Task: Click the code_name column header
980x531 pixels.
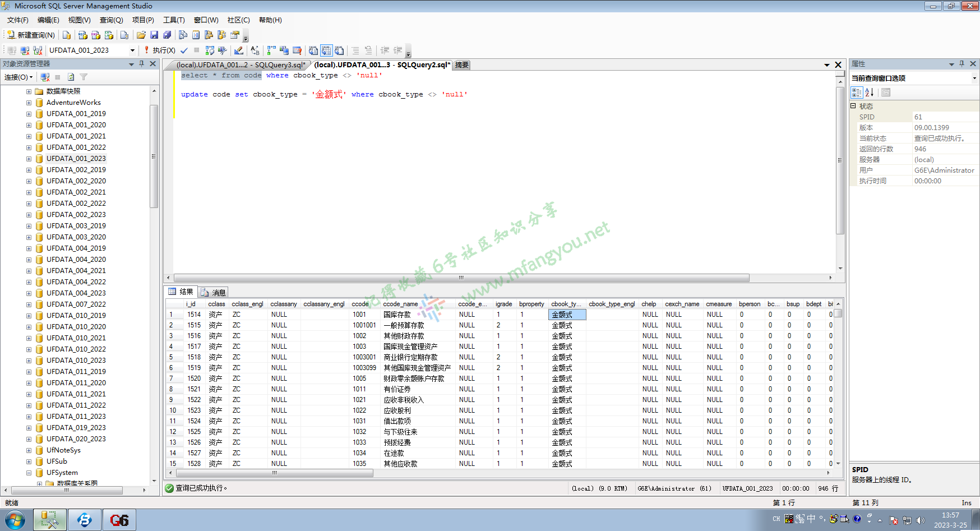Action: tap(418, 304)
